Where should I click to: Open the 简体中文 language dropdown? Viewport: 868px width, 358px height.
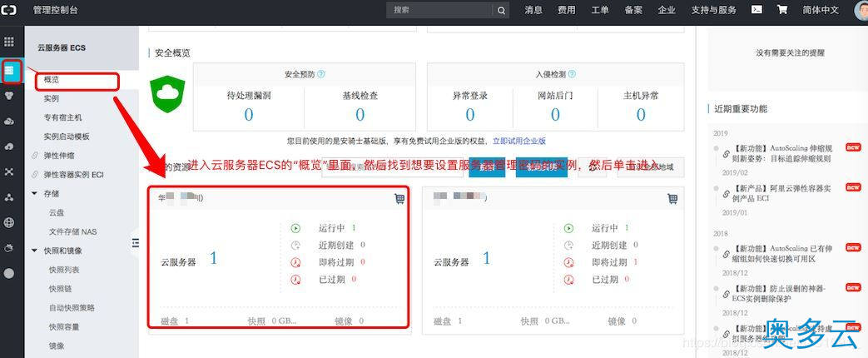click(821, 10)
